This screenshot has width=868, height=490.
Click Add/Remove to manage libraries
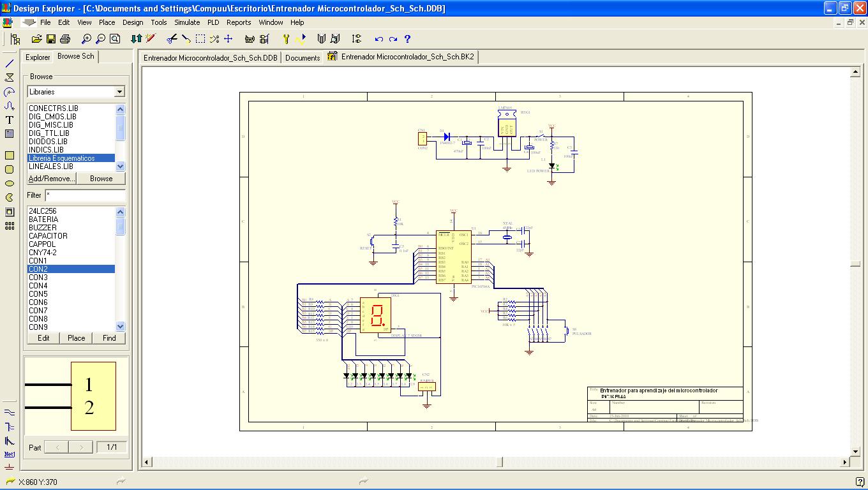(x=50, y=178)
